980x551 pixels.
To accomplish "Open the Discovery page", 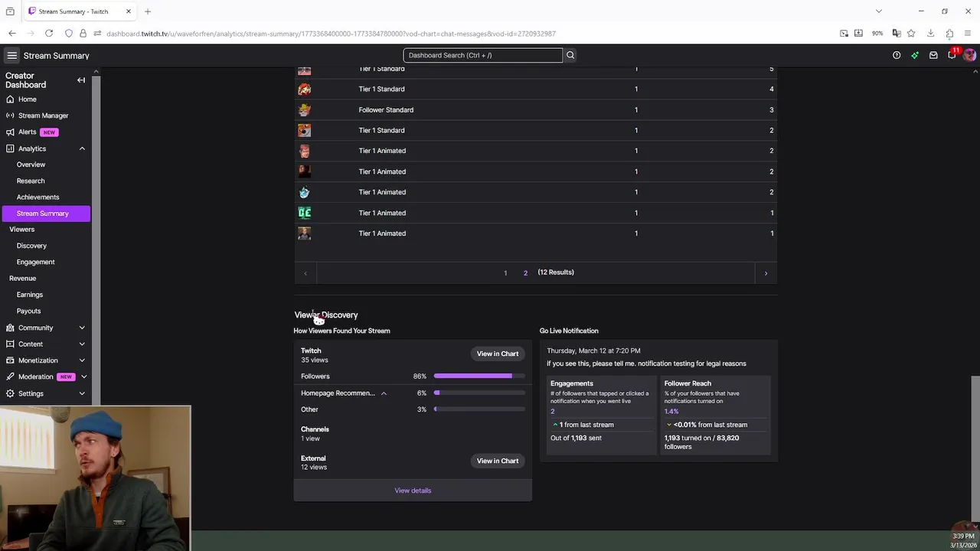I will point(31,246).
